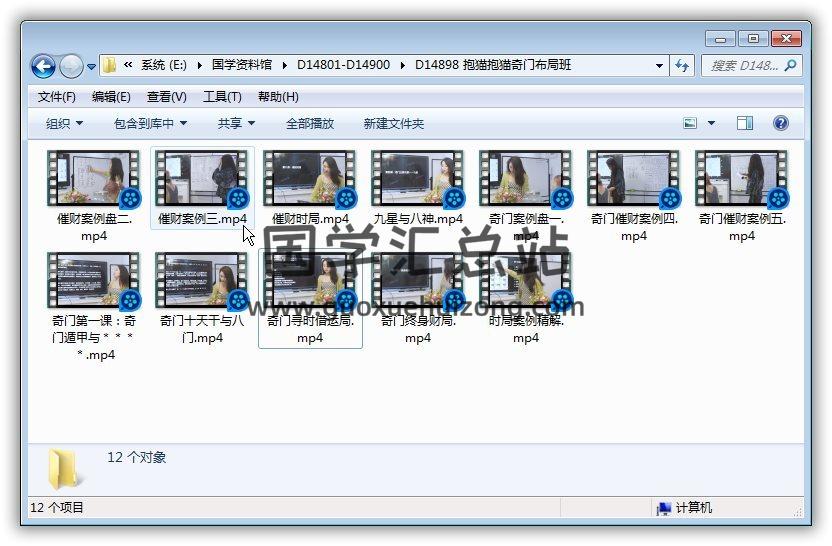Screen dimensions: 832x546
Task: Click the 12 个对象 details text
Action: [x=137, y=457]
